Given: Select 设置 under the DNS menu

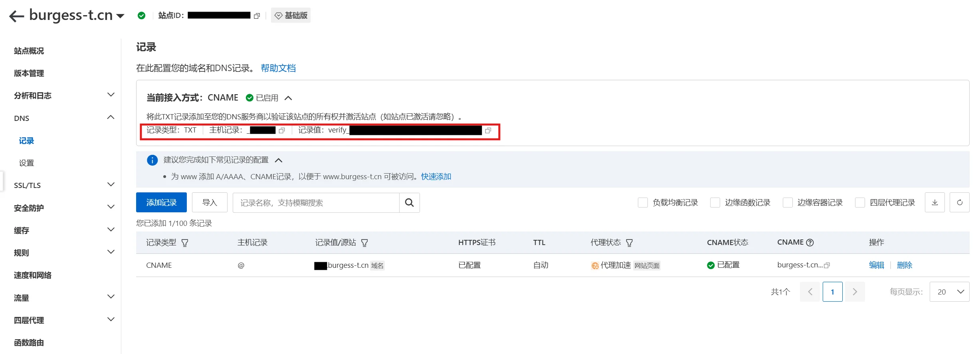Looking at the screenshot, I should point(27,163).
